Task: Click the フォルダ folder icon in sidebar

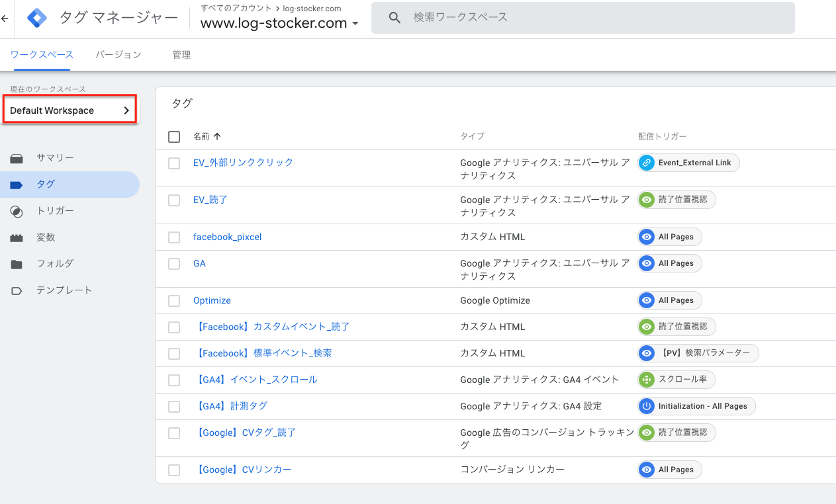Action: click(17, 264)
